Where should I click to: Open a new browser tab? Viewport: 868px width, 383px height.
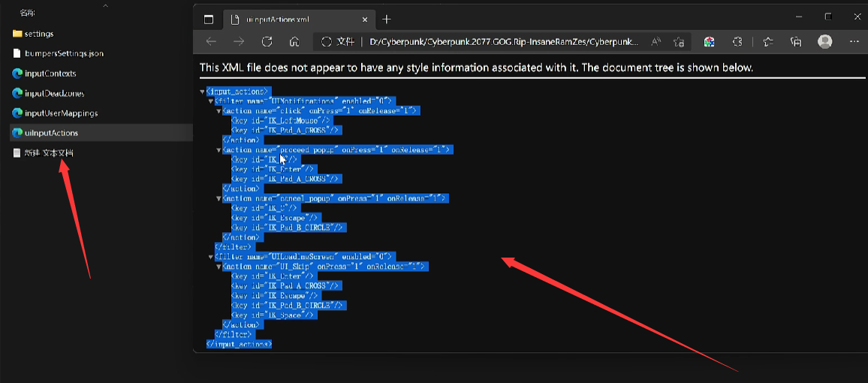[x=386, y=19]
